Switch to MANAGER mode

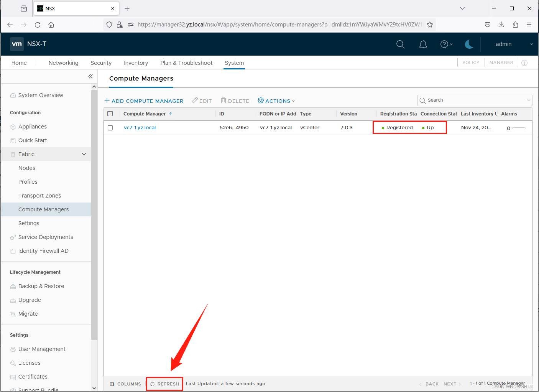point(501,63)
